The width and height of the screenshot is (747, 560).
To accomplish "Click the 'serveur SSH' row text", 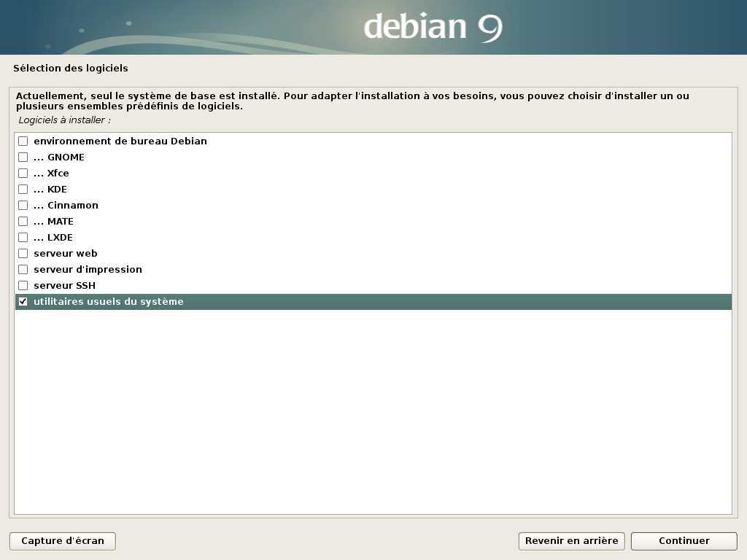I will pyautogui.click(x=64, y=286).
